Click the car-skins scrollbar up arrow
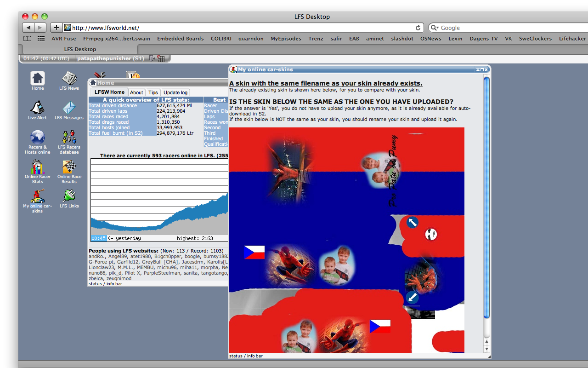 [x=487, y=342]
